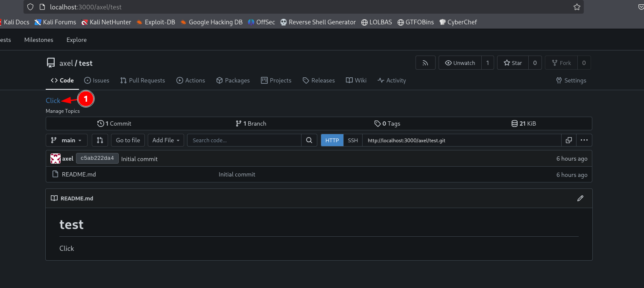Click the Go to file button
644x288 pixels.
tap(128, 140)
